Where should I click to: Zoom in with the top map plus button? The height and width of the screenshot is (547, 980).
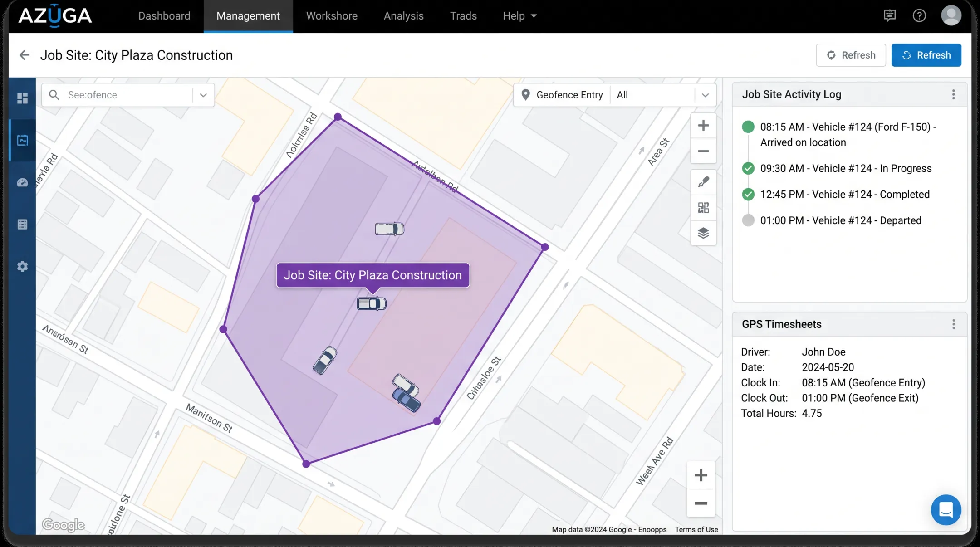click(703, 126)
